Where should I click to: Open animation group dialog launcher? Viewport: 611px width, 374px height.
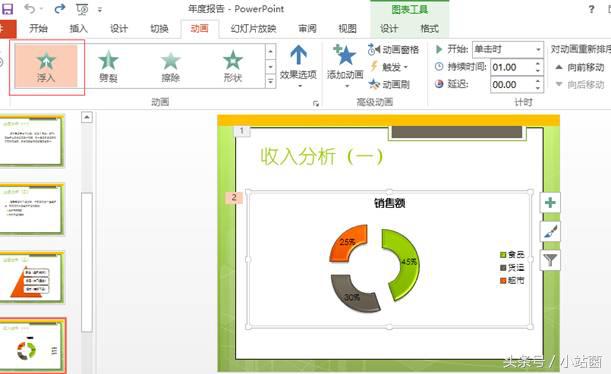(x=316, y=103)
